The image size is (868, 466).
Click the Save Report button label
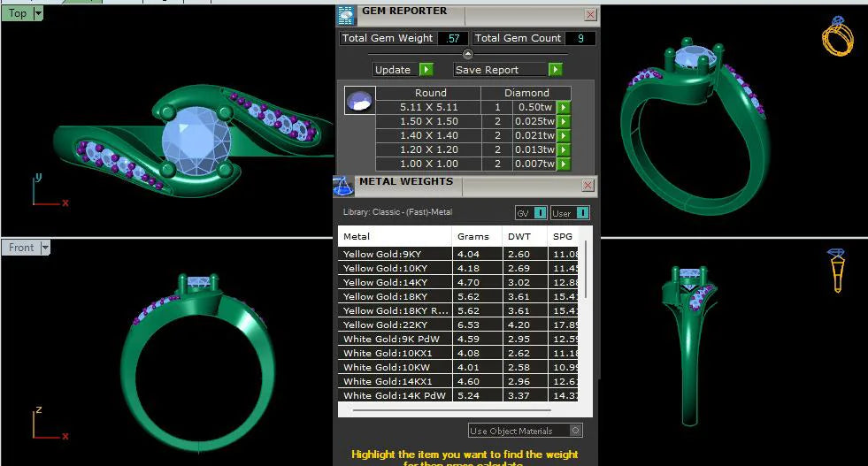click(501, 70)
